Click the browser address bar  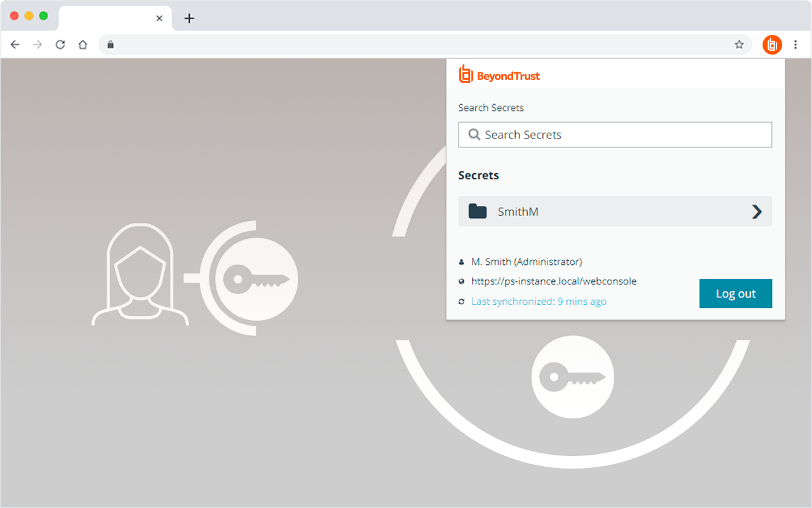425,44
